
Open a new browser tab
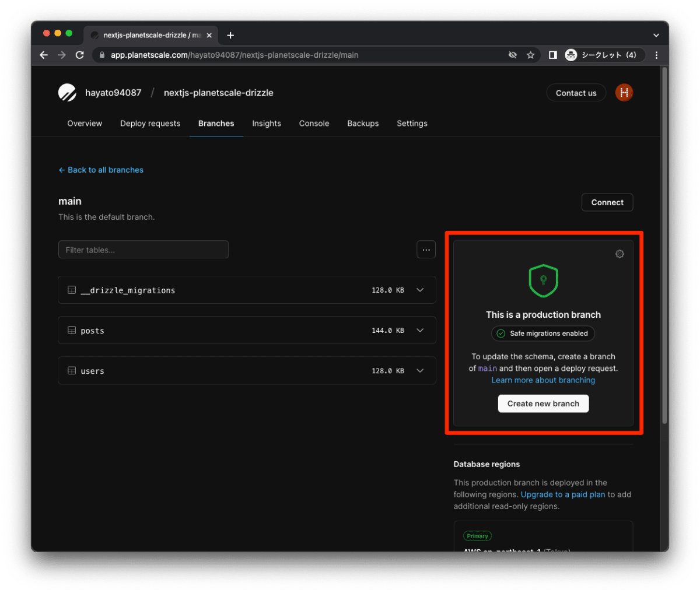(230, 35)
